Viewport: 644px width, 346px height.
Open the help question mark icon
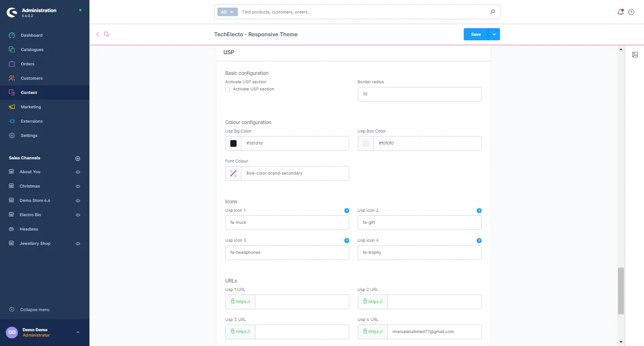[631, 12]
